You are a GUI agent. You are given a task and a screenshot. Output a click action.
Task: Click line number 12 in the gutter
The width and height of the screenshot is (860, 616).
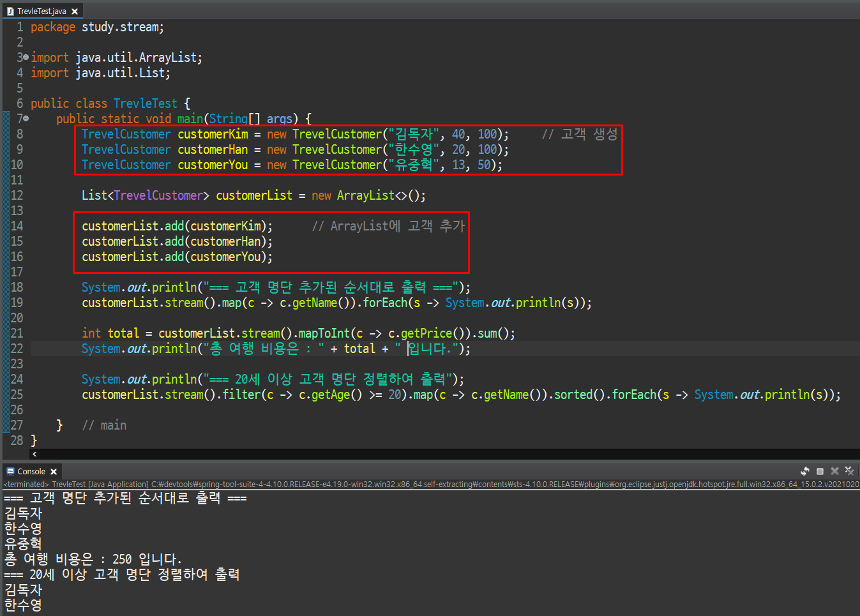click(x=17, y=195)
